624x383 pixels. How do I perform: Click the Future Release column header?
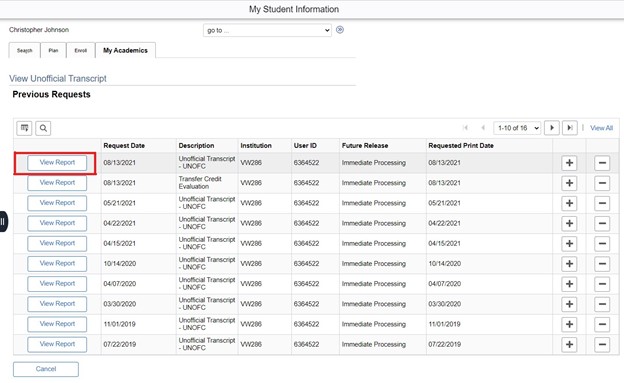click(365, 146)
